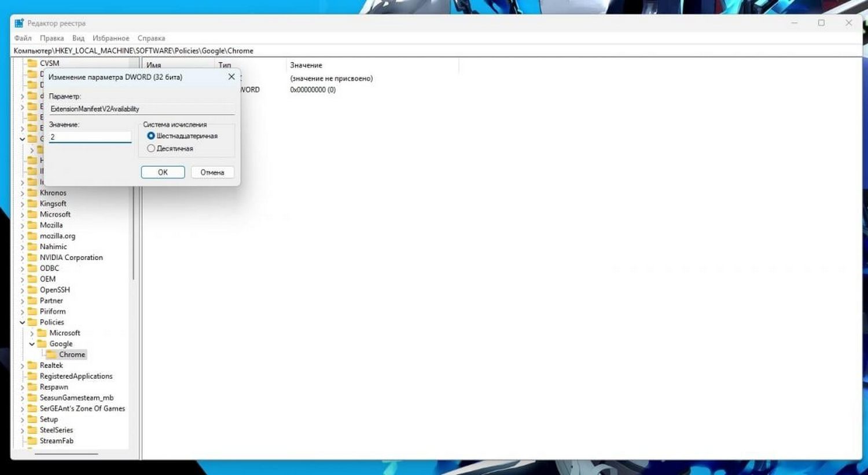Click the Khronos folder icon
The image size is (868, 475).
[x=32, y=193]
